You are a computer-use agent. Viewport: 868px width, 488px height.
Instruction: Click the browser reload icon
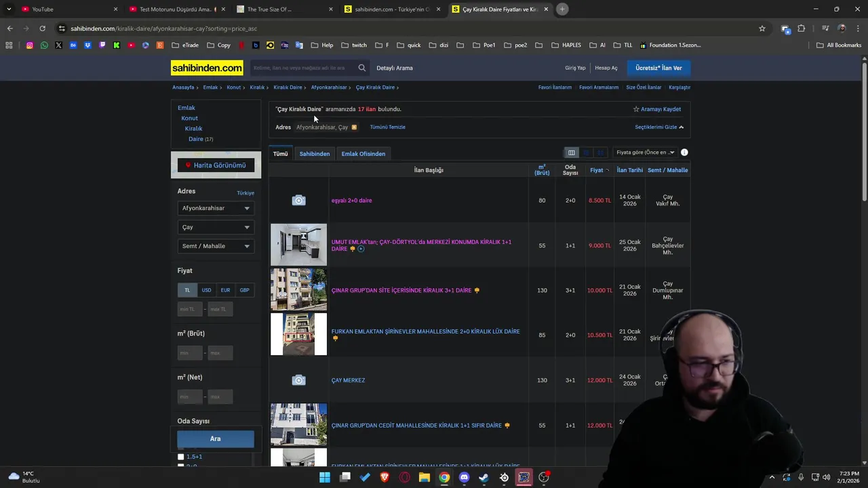[42, 28]
